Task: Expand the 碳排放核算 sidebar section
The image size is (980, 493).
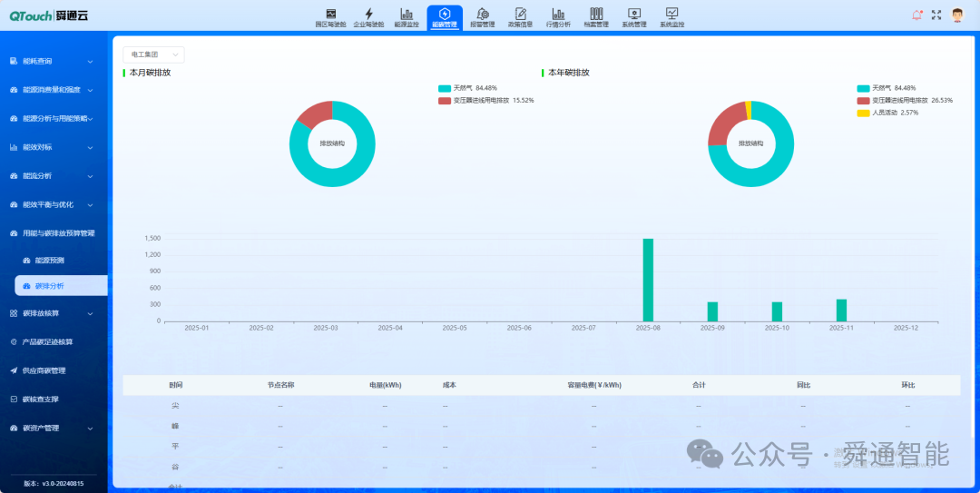Action: 53,313
